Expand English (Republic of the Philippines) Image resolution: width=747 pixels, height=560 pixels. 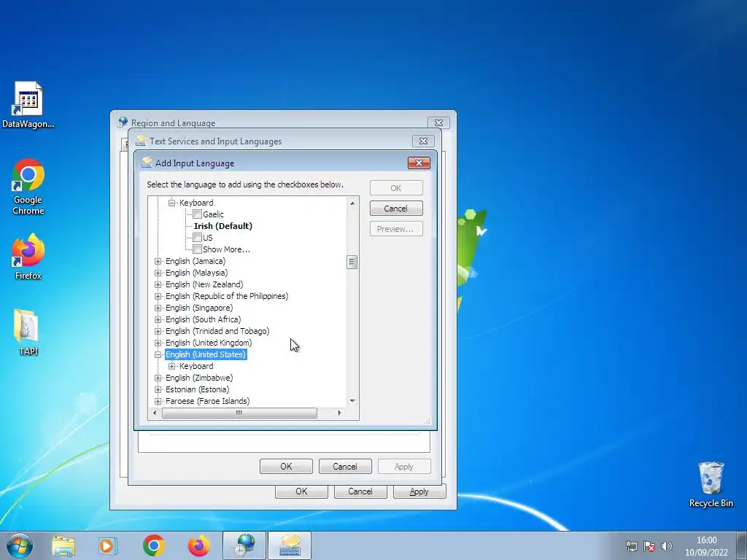pyautogui.click(x=158, y=296)
